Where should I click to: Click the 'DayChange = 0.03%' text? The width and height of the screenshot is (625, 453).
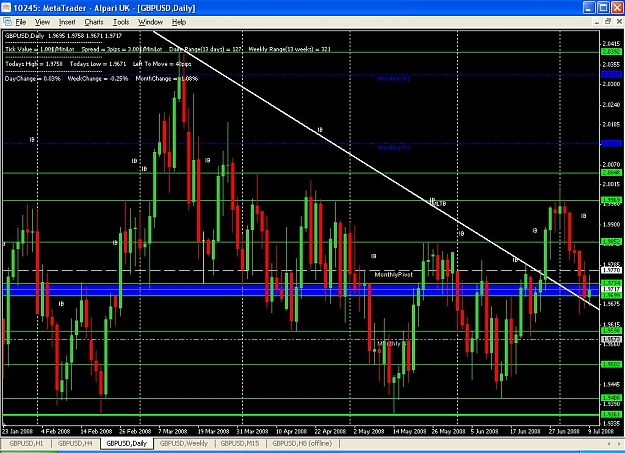pos(33,79)
